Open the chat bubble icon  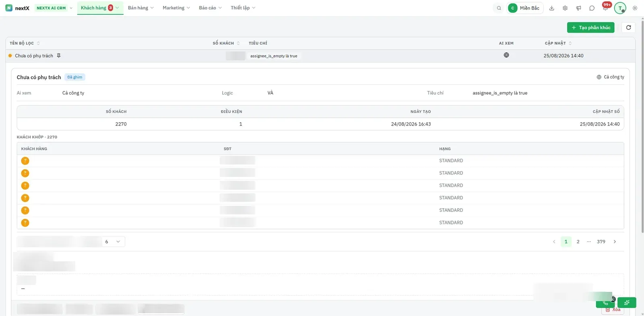pos(592,8)
